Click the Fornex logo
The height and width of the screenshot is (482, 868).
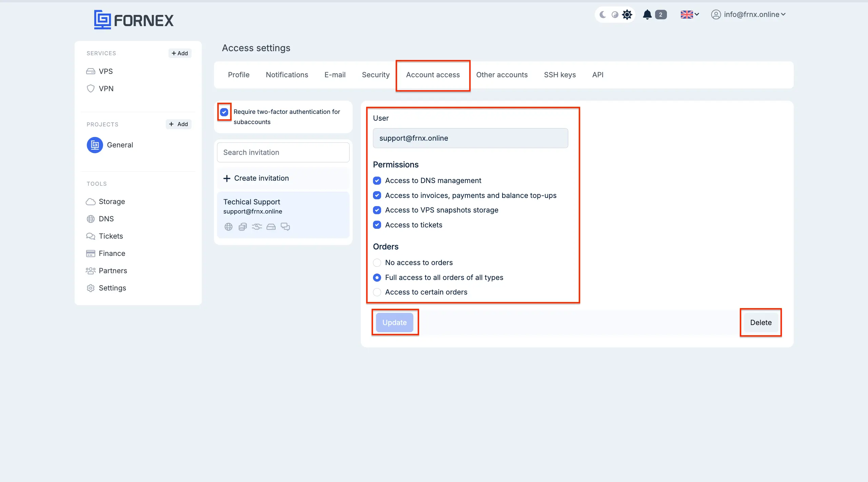coord(134,20)
